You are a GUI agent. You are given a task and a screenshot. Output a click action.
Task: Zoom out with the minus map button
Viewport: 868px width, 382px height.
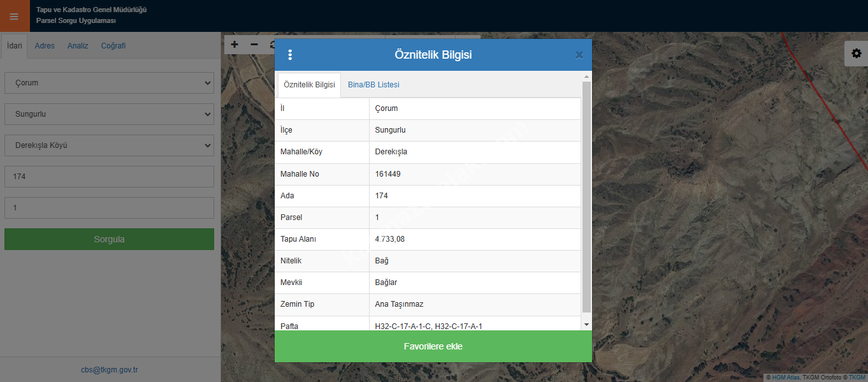click(254, 45)
